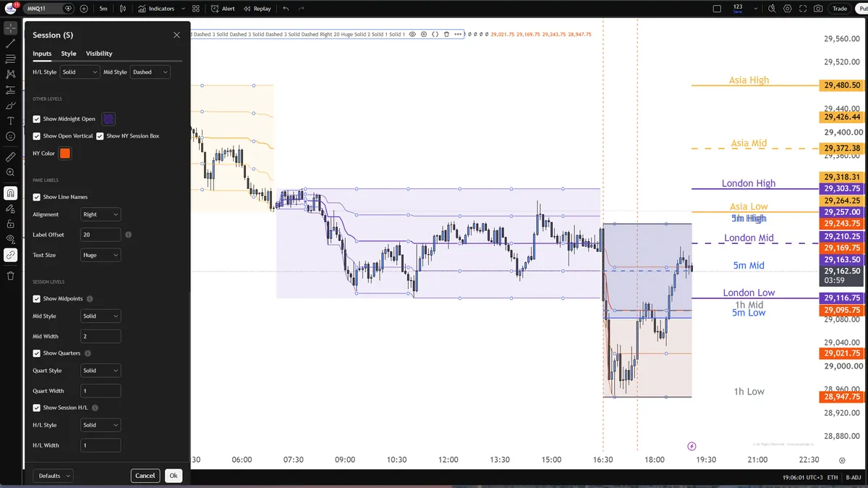
Task: Switch to the Visibility tab
Action: pos(99,54)
